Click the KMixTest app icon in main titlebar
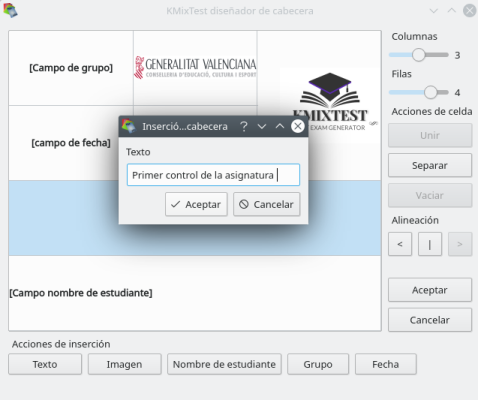This screenshot has width=478, height=400. point(11,10)
